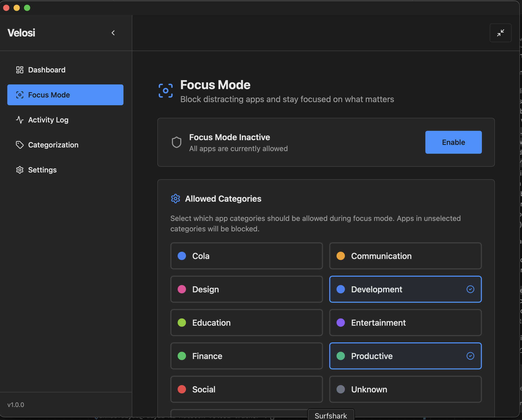Screen dimensions: 522x420
Task: Click the pink dot on Design
Action: click(x=182, y=289)
